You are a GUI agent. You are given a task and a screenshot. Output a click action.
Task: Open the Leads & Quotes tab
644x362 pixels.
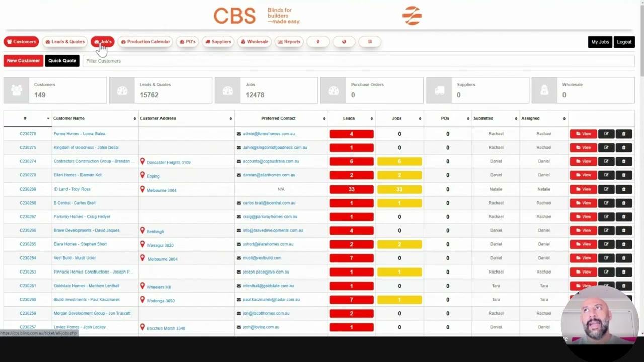[x=65, y=42]
